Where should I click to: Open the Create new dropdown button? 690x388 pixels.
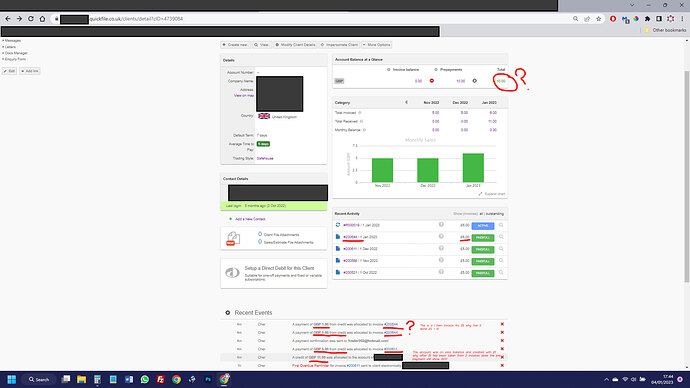(235, 45)
